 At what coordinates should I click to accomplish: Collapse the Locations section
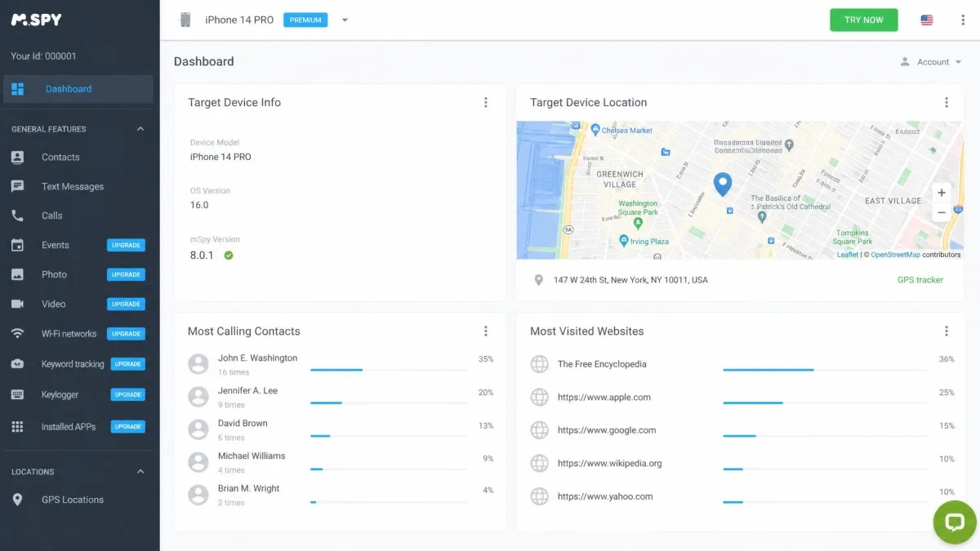click(x=140, y=472)
